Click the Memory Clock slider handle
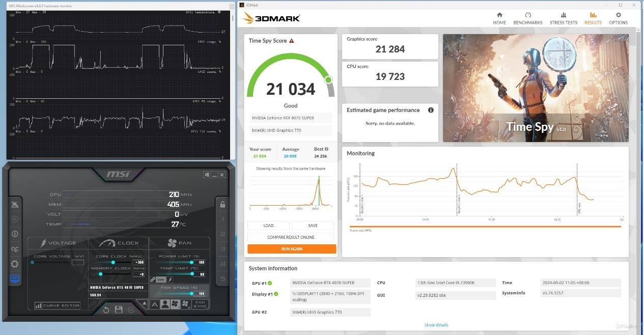This screenshot has height=335, width=644. tap(100, 274)
